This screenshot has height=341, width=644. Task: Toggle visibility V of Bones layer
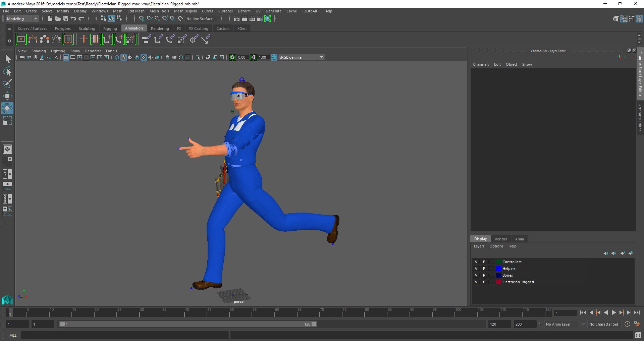pos(476,275)
